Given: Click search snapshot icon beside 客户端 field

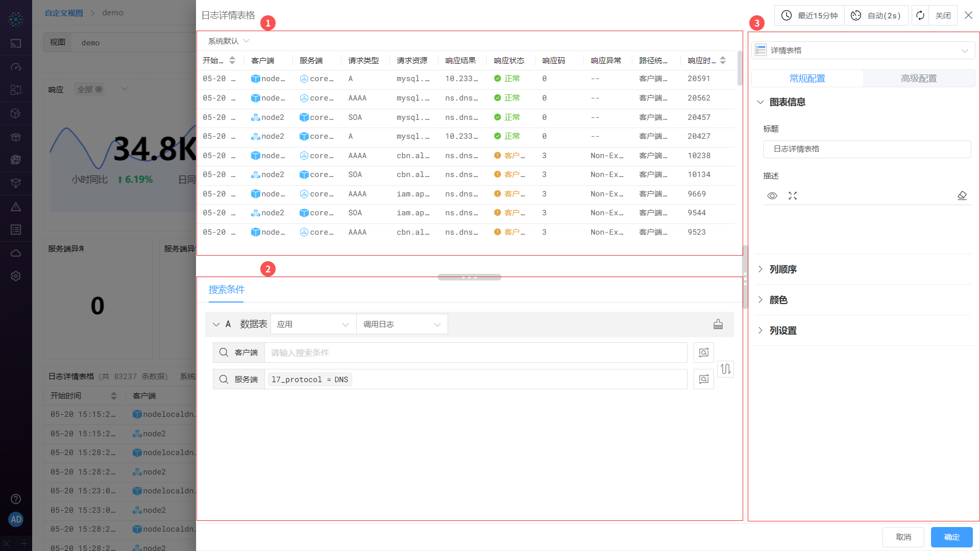Looking at the screenshot, I should pyautogui.click(x=704, y=353).
